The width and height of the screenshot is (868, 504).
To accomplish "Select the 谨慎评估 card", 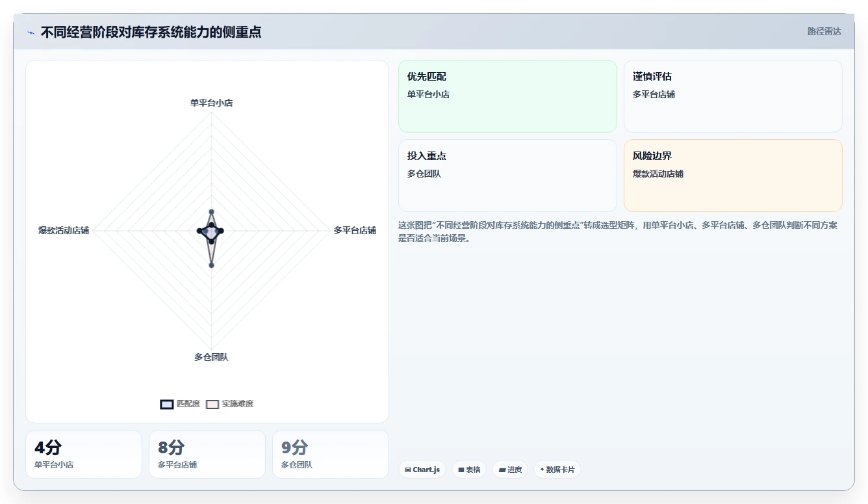I will coord(733,96).
